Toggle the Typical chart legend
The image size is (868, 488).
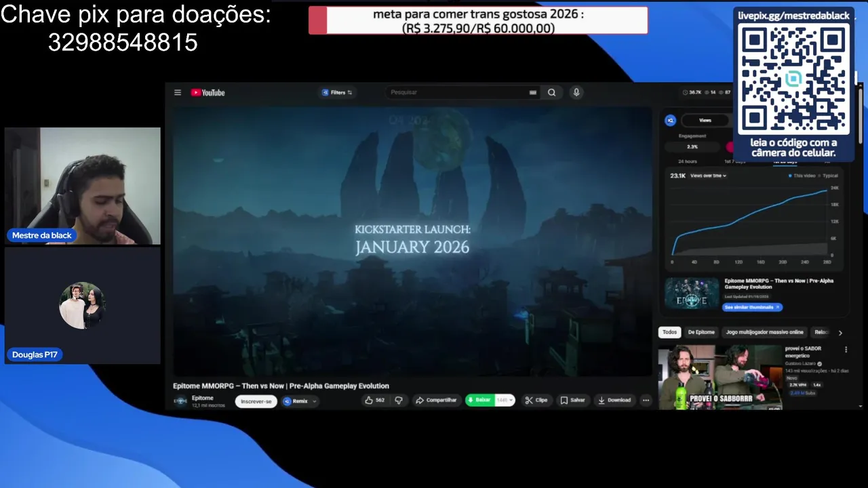828,176
